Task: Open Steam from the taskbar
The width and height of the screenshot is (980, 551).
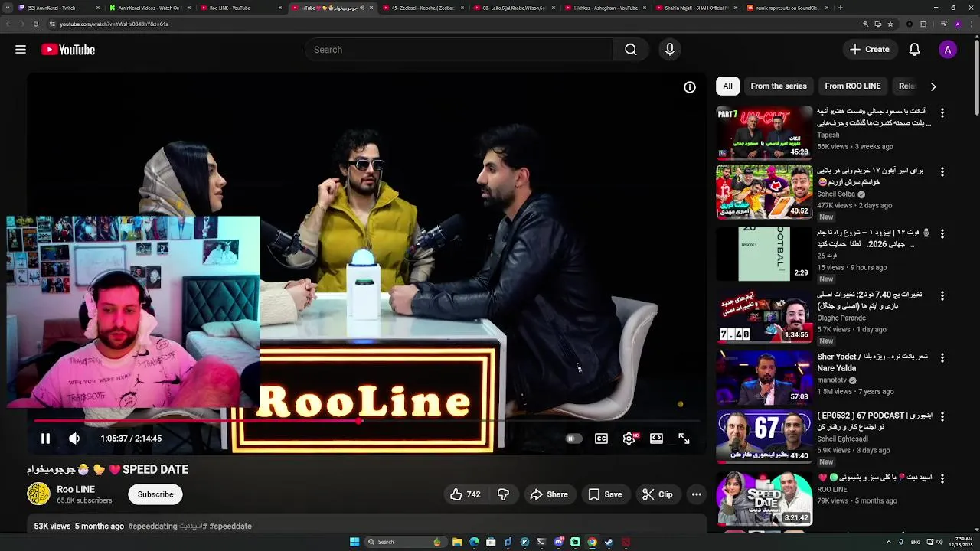Action: click(x=609, y=542)
